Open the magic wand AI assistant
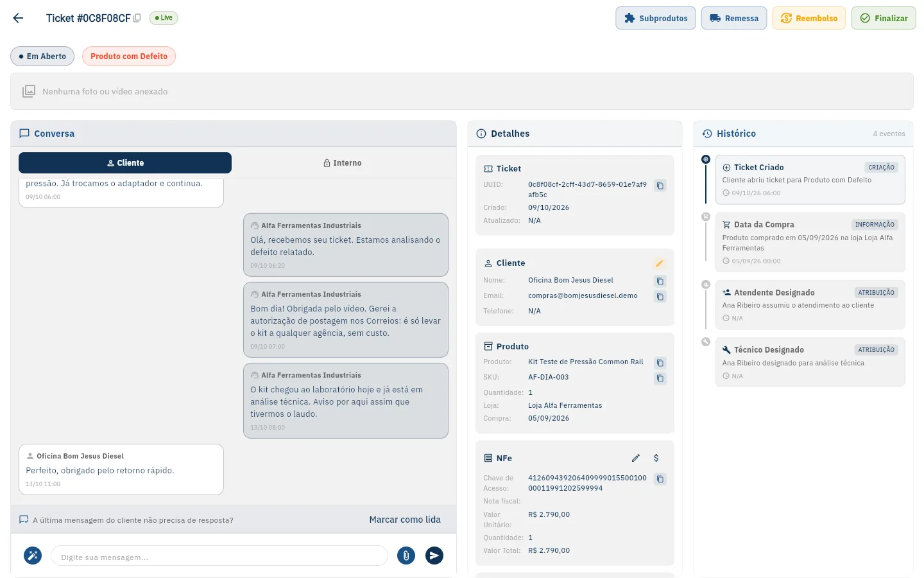Screen dimensions: 924x578 (33, 556)
